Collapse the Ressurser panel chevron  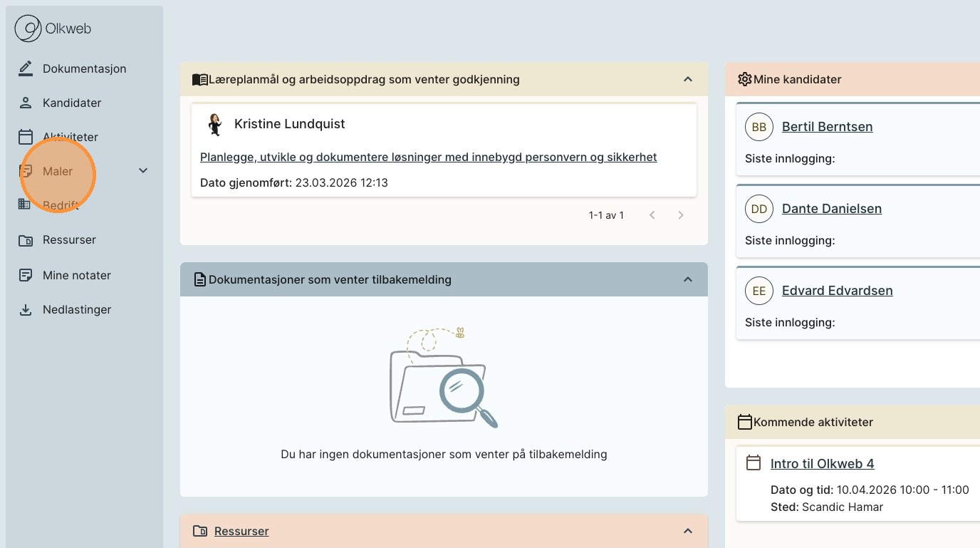pyautogui.click(x=688, y=531)
